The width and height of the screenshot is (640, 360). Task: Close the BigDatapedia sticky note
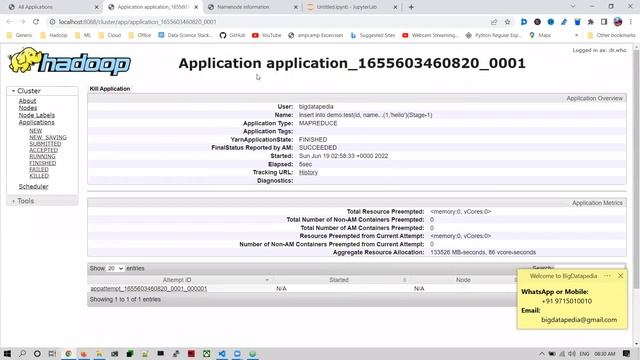coord(620,276)
